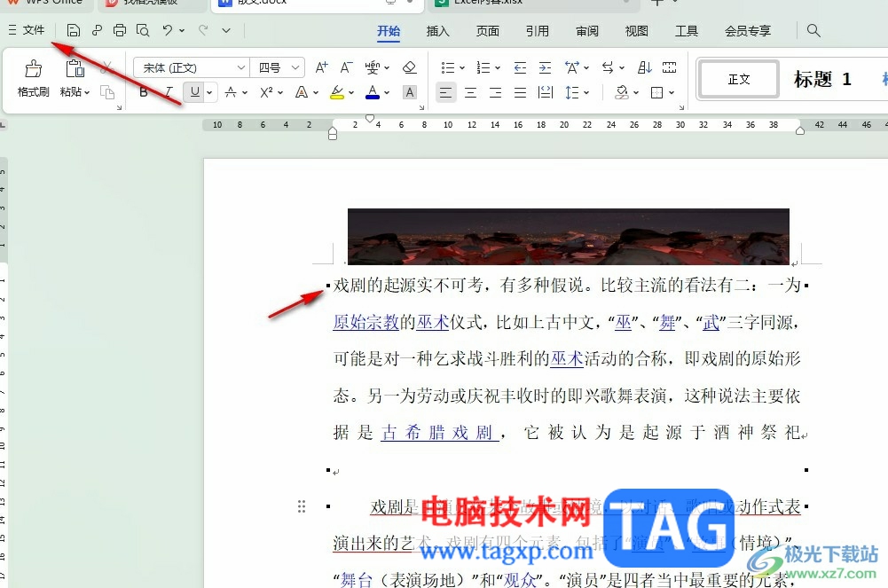Click the Chinese layout A icon
The height and width of the screenshot is (588, 888).
[572, 68]
